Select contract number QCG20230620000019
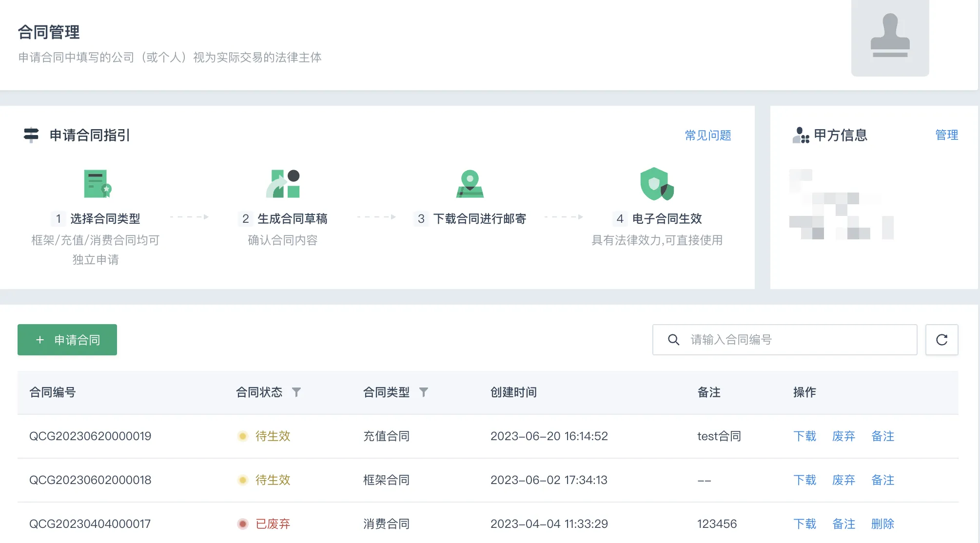This screenshot has width=980, height=543. (x=90, y=436)
